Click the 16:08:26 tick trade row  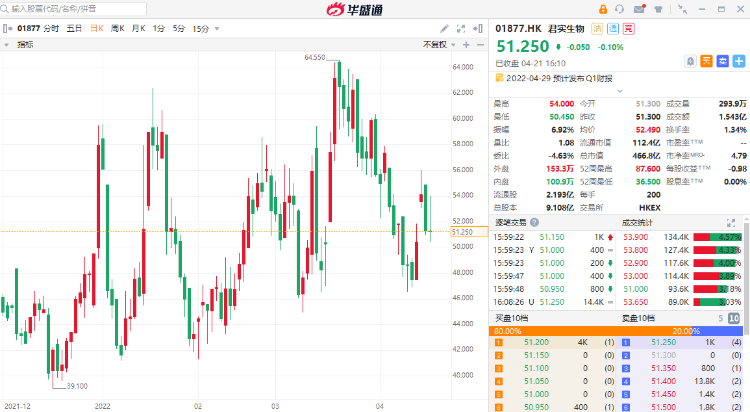point(553,302)
